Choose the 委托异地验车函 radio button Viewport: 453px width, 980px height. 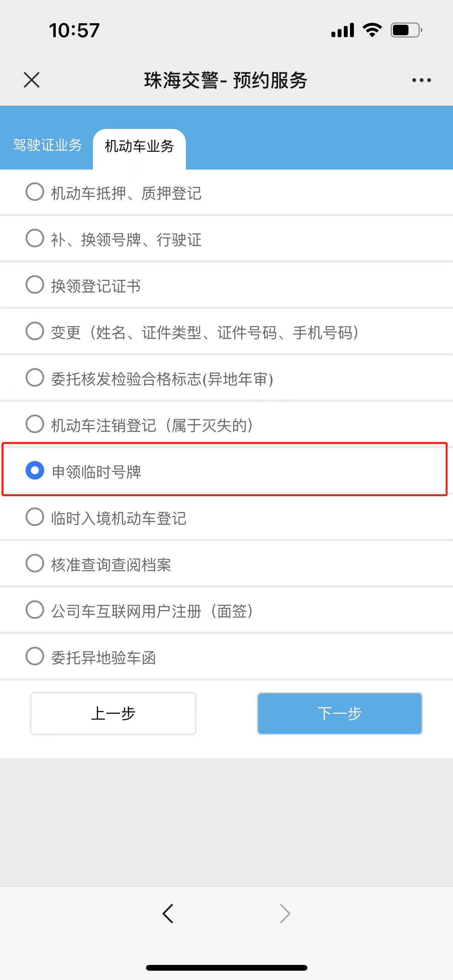click(x=35, y=656)
